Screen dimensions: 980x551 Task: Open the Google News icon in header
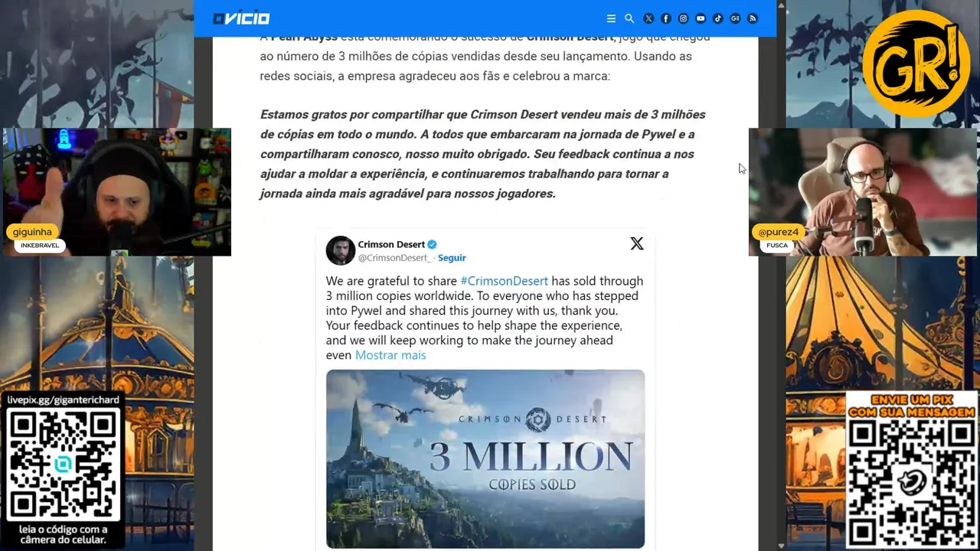[x=735, y=18]
